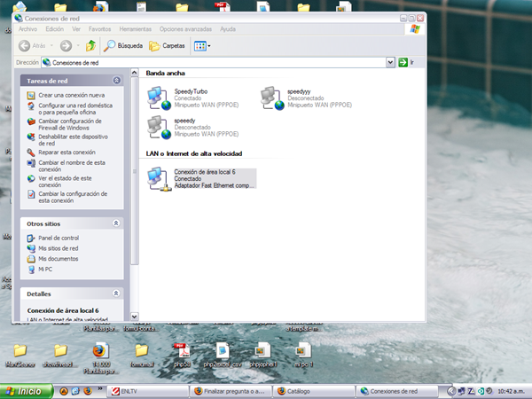532x399 pixels.
Task: Click the Atrás back arrow button
Action: tap(33, 45)
